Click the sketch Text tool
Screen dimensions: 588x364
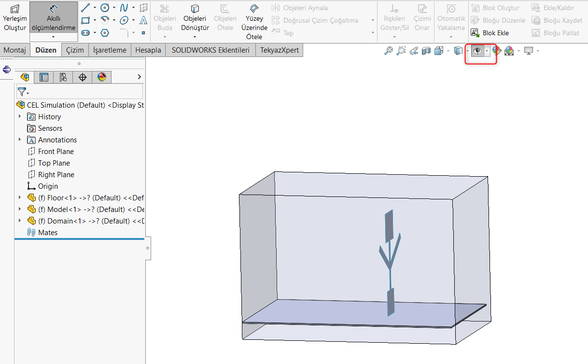[x=143, y=20]
